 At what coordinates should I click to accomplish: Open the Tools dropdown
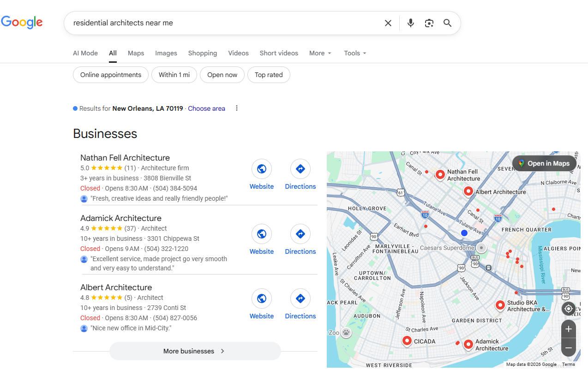(355, 53)
